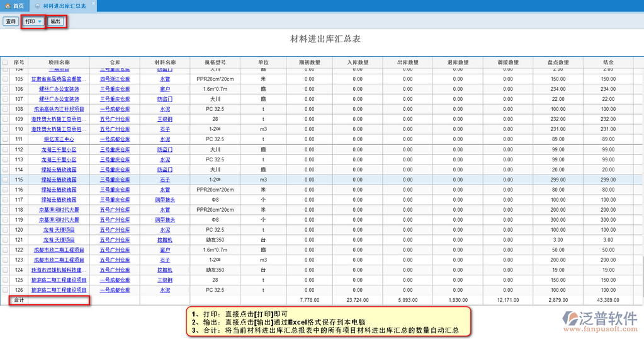The height and width of the screenshot is (339, 644).
Task: Check the checkbox for row 108
Action: point(5,109)
